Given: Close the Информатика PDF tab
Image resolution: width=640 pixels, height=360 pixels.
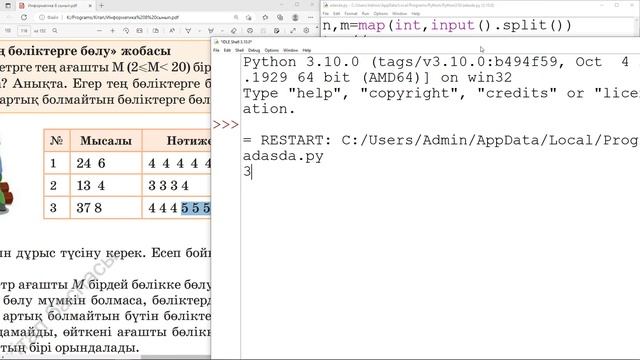Looking at the screenshot, I should pos(90,6).
